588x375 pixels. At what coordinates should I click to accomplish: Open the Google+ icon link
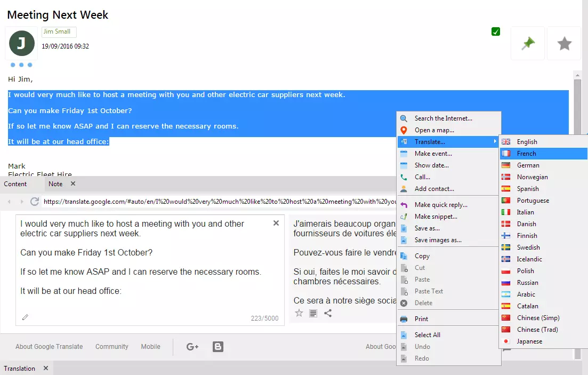click(x=192, y=347)
